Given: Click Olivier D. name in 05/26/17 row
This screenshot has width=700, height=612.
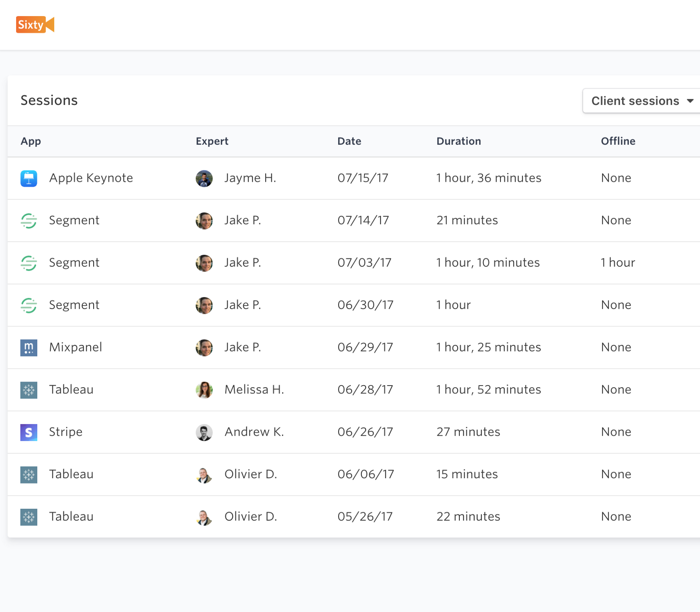Looking at the screenshot, I should (251, 517).
